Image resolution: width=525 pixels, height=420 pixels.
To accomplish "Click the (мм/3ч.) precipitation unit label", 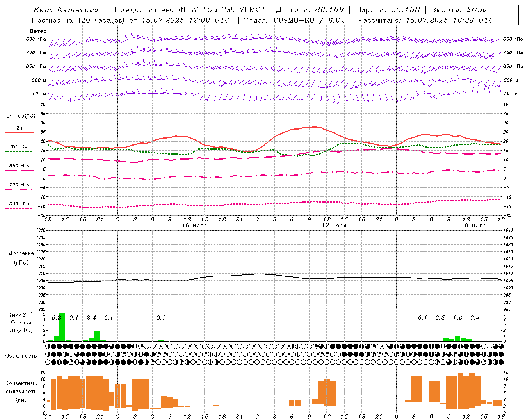I will pyautogui.click(x=21, y=315).
